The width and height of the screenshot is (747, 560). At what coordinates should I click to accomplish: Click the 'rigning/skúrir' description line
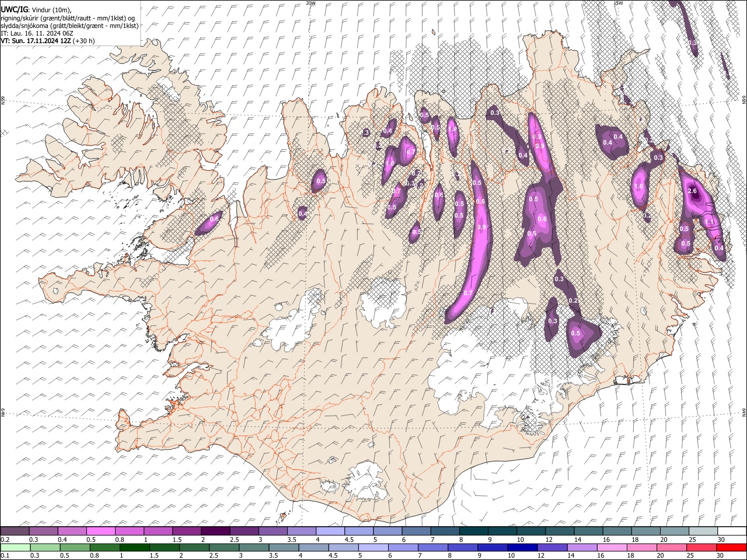[68, 18]
